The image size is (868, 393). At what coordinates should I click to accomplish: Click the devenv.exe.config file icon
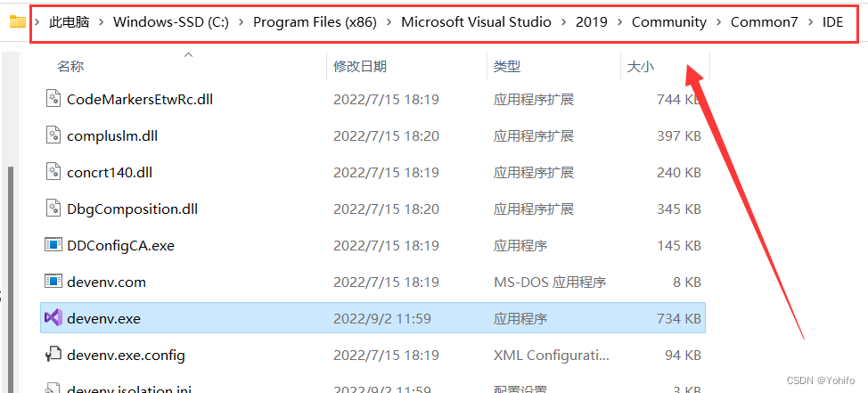tap(53, 355)
